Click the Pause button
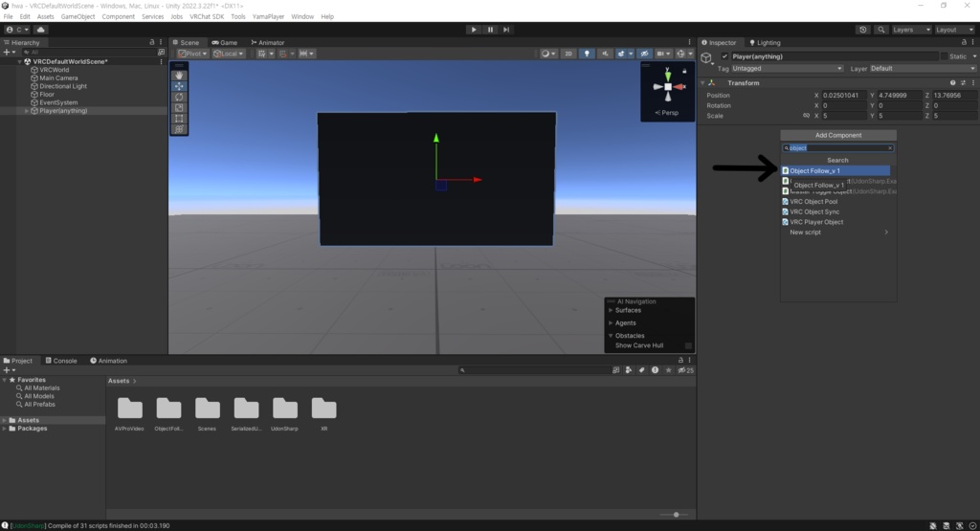Viewport: 980px width, 531px height. (x=490, y=30)
